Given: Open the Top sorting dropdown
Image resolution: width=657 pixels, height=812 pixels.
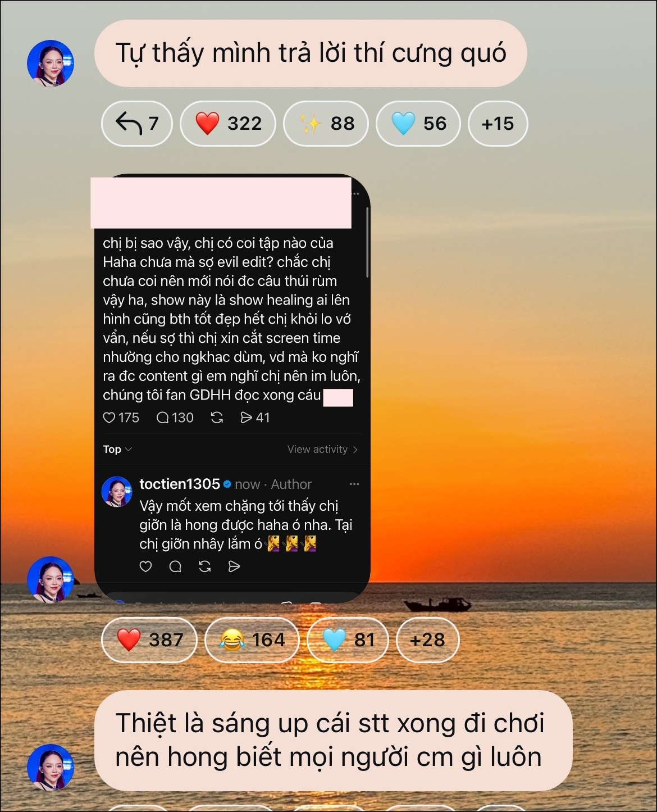Looking at the screenshot, I should coord(117,449).
